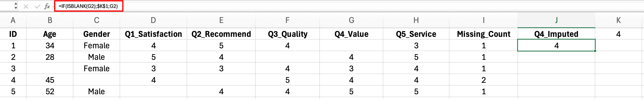644x99 pixels.
Task: Click the Age cell containing 52
Action: coord(50,91)
